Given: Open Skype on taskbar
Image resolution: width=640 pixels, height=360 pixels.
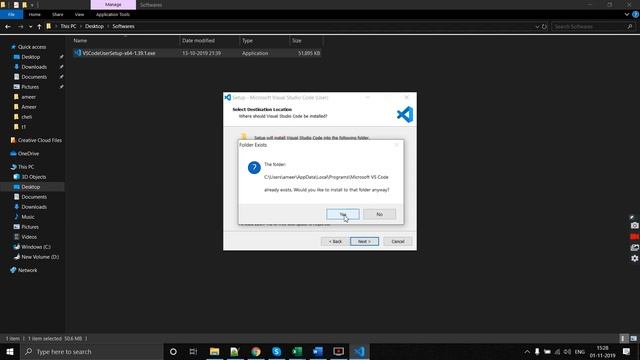Looking at the screenshot, I should (276, 351).
